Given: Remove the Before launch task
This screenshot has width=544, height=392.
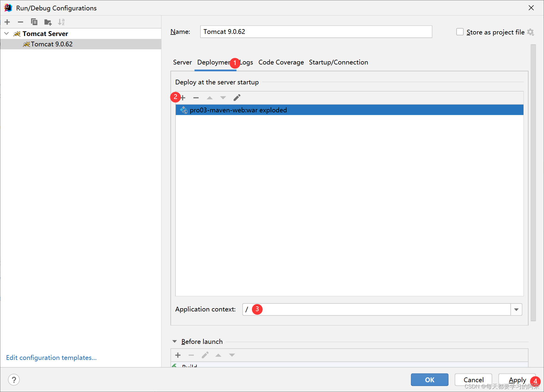Looking at the screenshot, I should tap(191, 355).
